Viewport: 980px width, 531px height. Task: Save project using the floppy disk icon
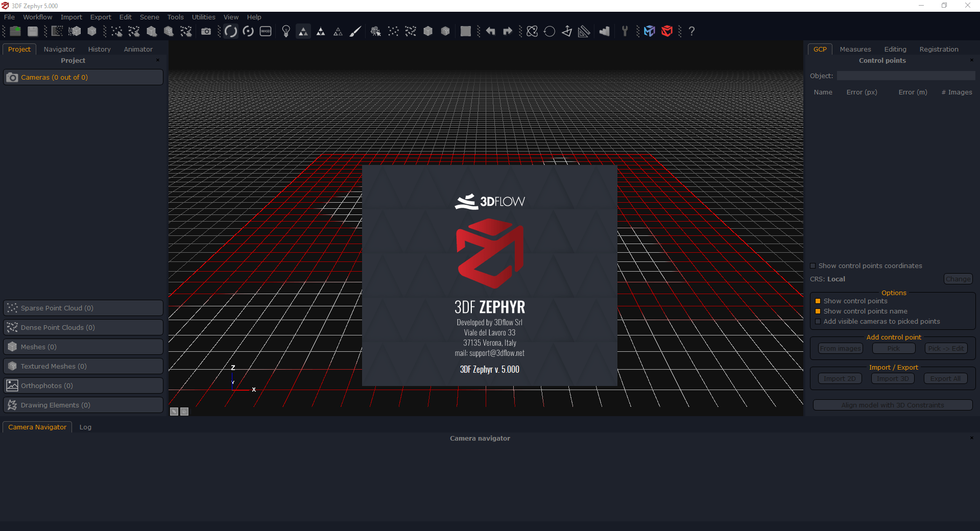click(x=33, y=31)
